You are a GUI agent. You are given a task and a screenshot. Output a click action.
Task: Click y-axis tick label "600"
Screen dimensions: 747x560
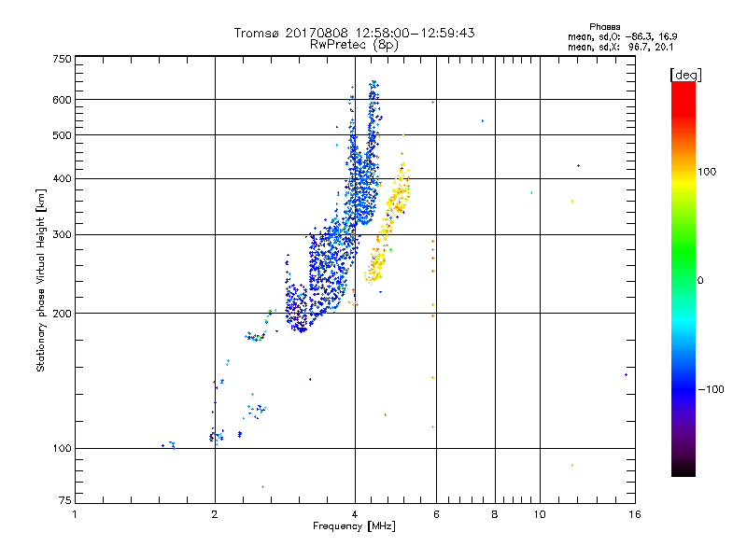pos(62,100)
